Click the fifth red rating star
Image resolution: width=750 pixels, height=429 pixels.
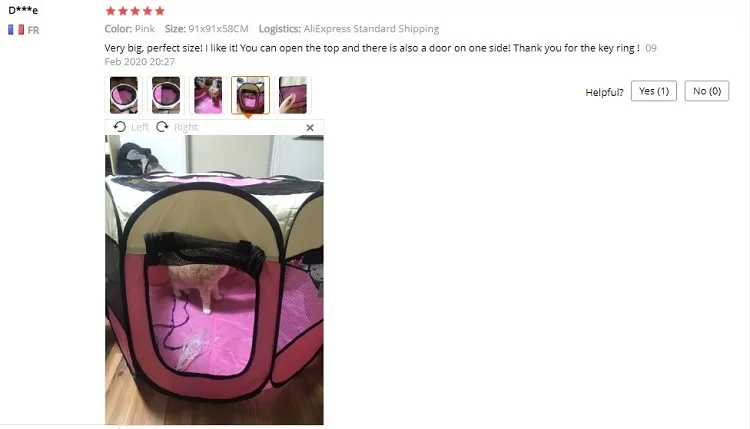pos(160,11)
